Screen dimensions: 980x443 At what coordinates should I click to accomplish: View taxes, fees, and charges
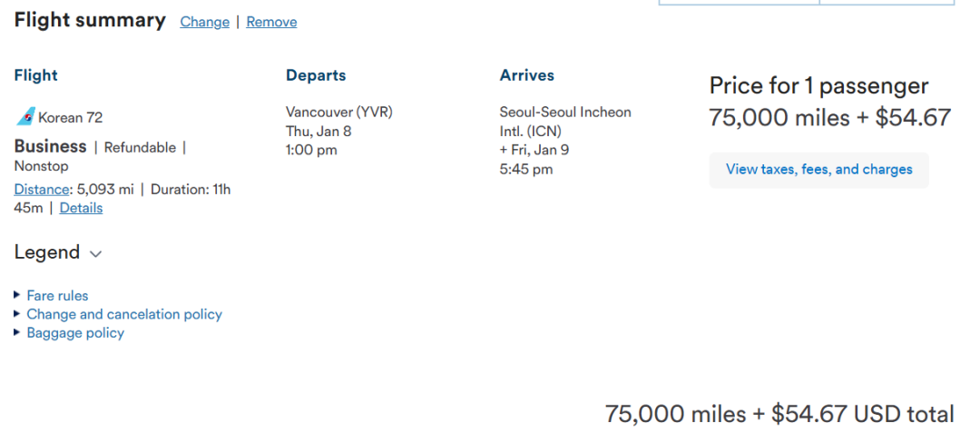tap(818, 170)
